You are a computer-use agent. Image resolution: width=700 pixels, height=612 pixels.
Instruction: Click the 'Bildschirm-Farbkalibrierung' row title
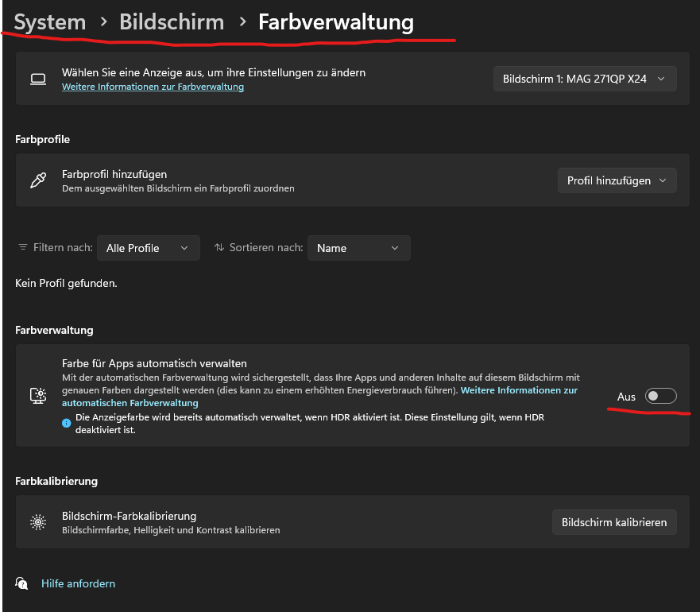[x=129, y=516]
